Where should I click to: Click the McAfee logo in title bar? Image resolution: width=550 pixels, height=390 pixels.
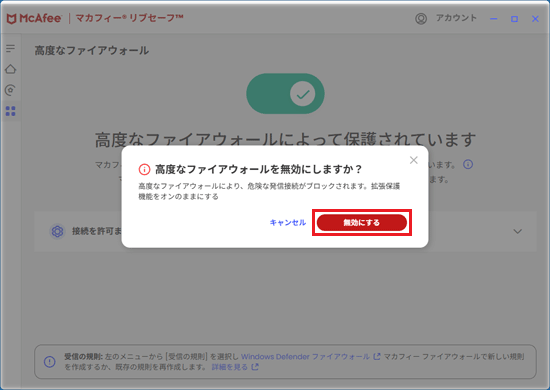[x=34, y=18]
